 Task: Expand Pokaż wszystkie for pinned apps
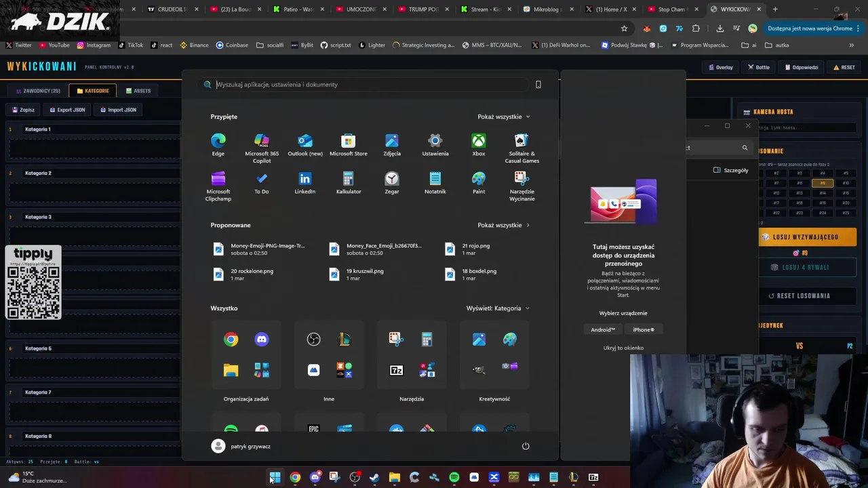click(504, 117)
